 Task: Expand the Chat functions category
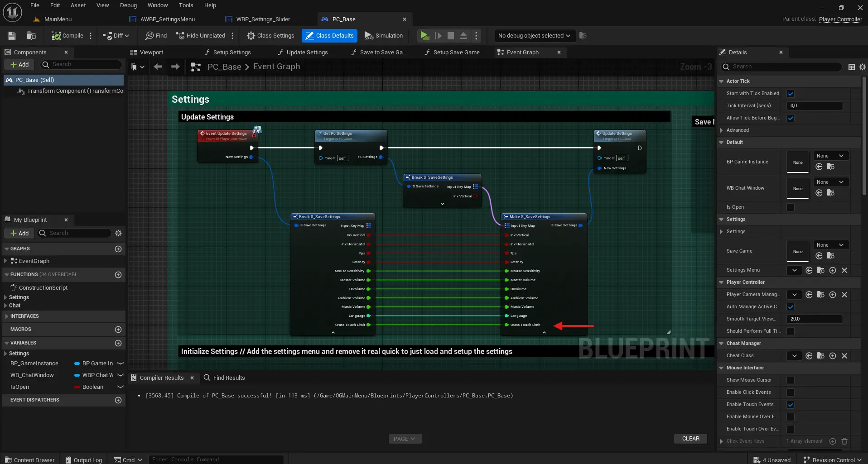[x=5, y=306]
